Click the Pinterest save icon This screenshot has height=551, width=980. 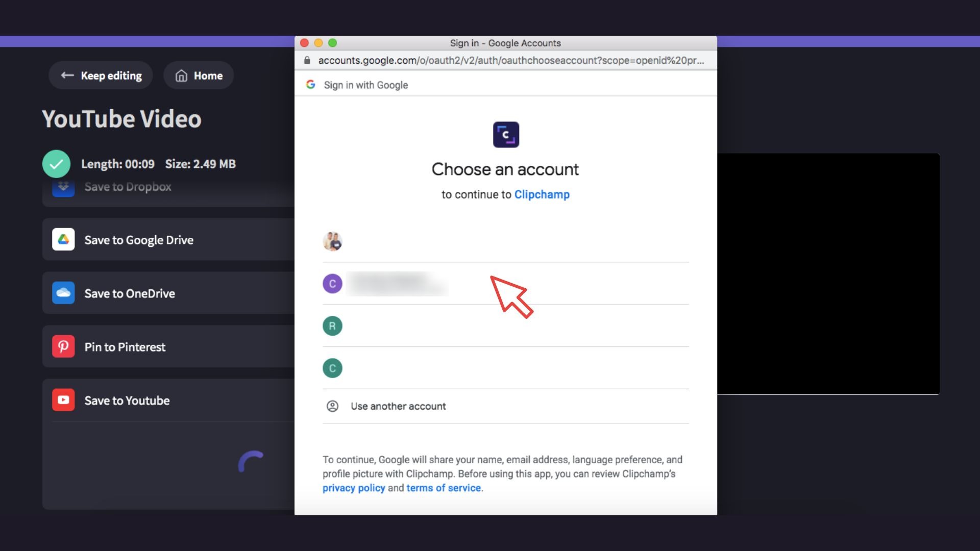[x=63, y=346]
